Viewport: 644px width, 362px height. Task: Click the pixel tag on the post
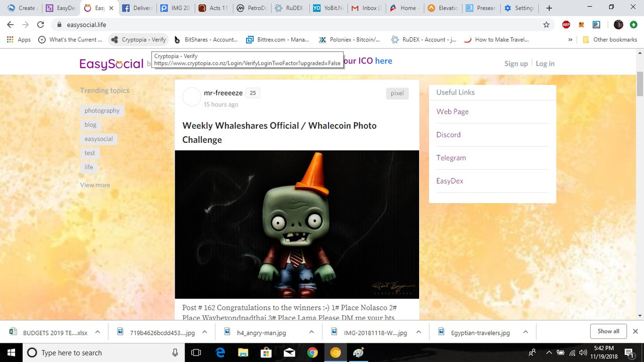tap(397, 93)
